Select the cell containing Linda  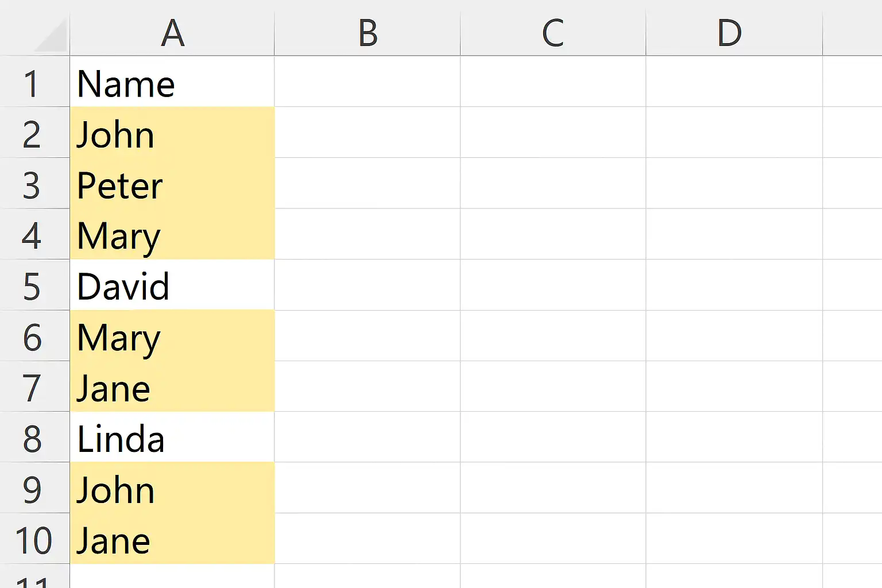[172, 438]
